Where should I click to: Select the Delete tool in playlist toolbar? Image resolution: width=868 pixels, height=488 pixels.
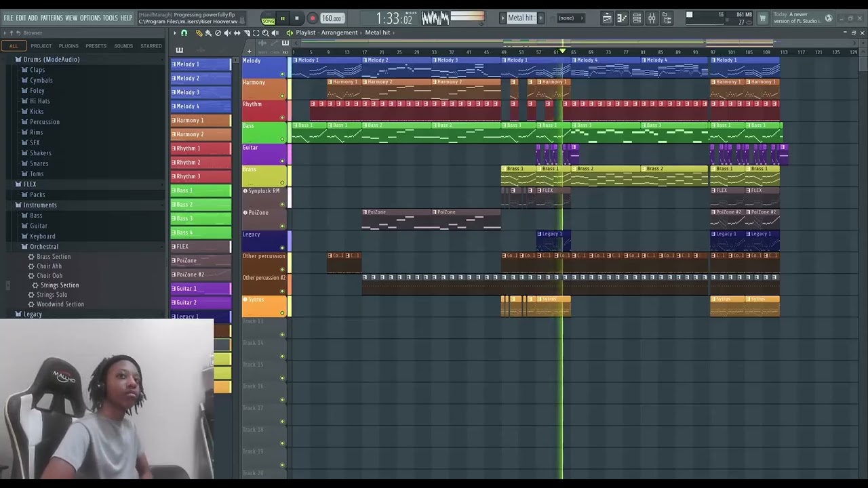[x=218, y=33]
